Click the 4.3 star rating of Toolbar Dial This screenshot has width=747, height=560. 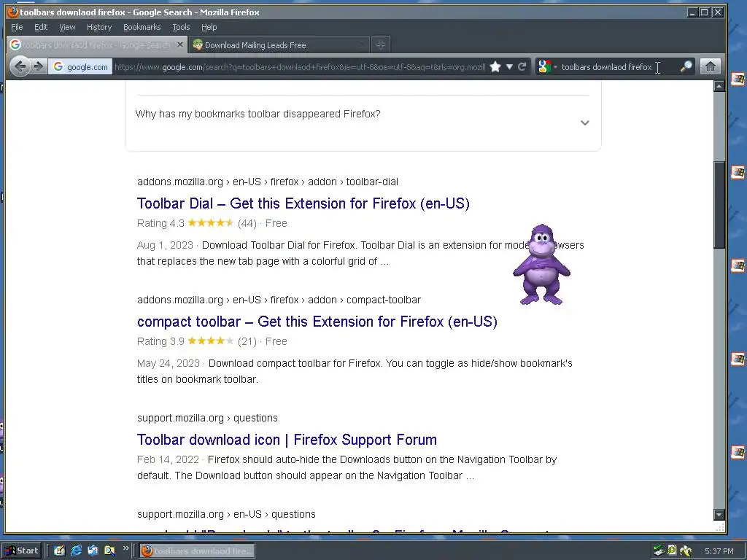pos(211,223)
